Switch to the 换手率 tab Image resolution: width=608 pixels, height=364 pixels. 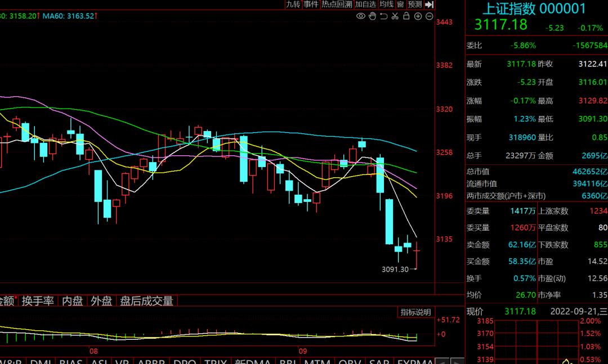(x=38, y=301)
